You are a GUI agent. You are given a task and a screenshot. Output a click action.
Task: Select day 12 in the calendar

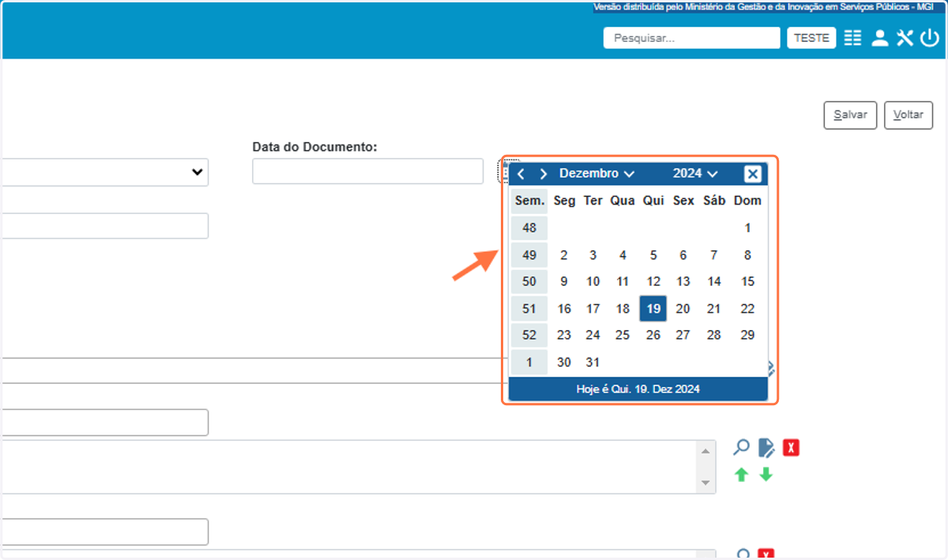653,281
